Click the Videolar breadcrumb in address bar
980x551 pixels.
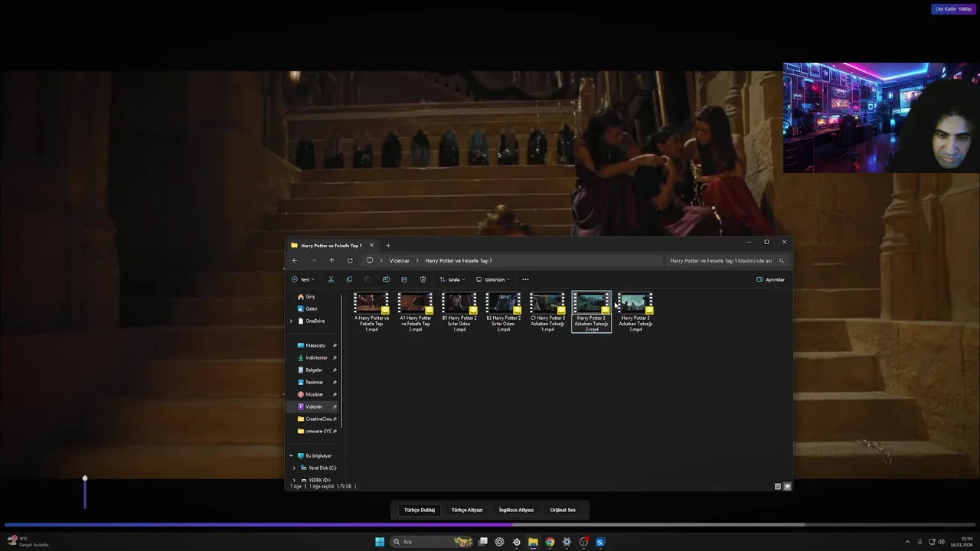pyautogui.click(x=399, y=261)
